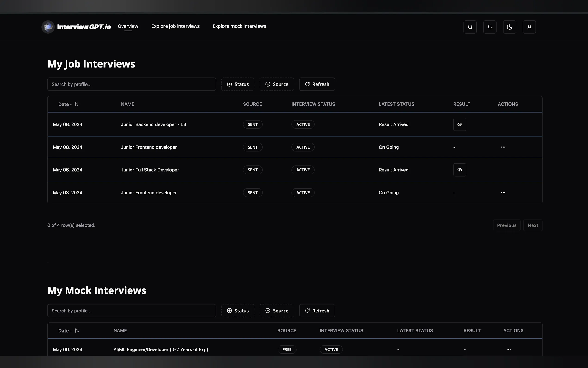Go to Explore job interviews tab
This screenshot has width=588, height=368.
tap(175, 26)
